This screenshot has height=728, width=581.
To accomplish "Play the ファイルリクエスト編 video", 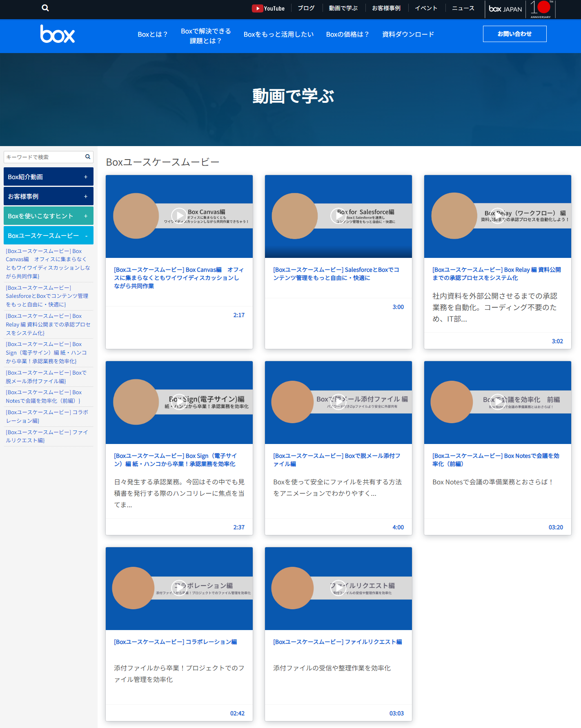I will click(338, 588).
